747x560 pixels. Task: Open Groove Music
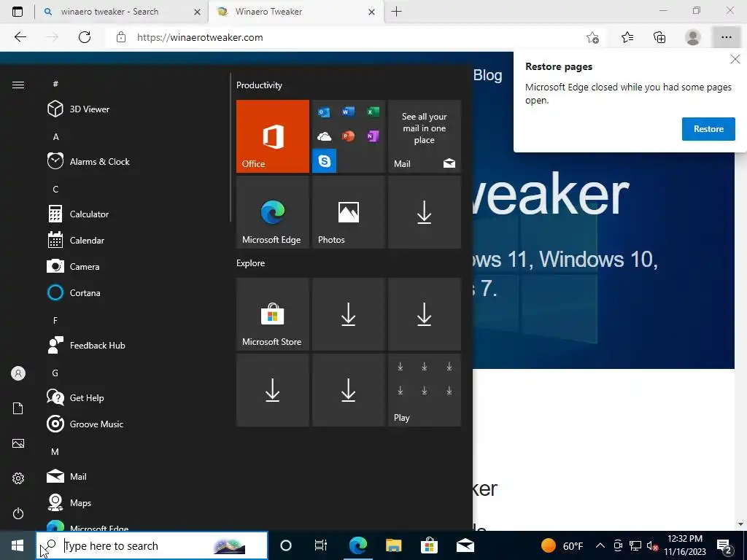tap(133, 424)
